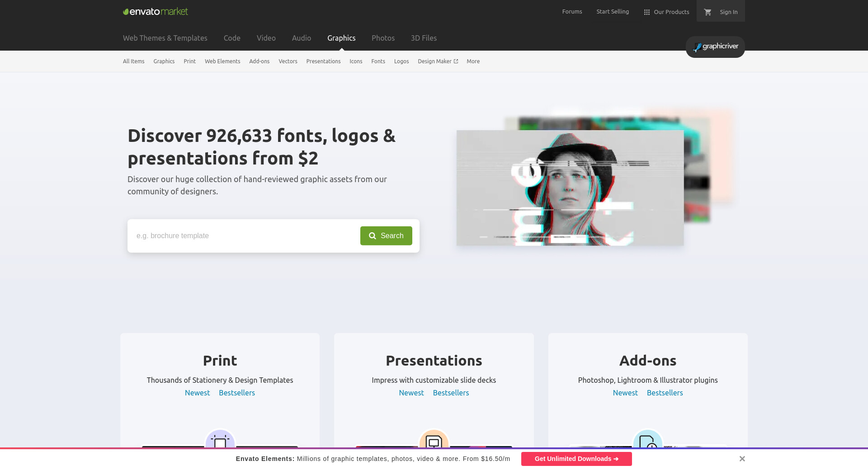Open the 3D Files tab
Image resolution: width=868 pixels, height=470 pixels.
(x=424, y=38)
